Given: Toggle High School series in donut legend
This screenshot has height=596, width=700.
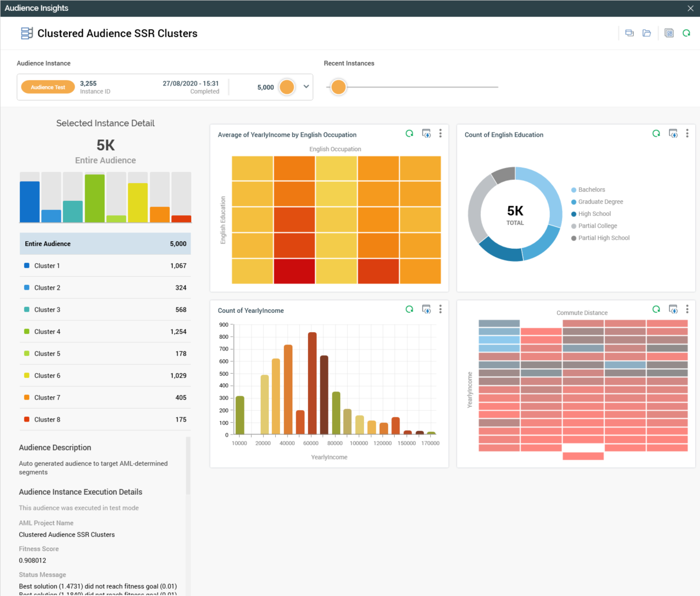Looking at the screenshot, I should pyautogui.click(x=594, y=214).
